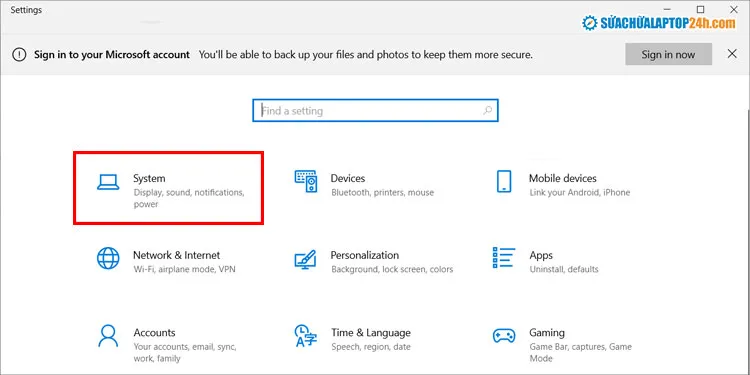Open the Personalization paintbrush icon
Viewport: 750px width, 375px height.
click(305, 259)
